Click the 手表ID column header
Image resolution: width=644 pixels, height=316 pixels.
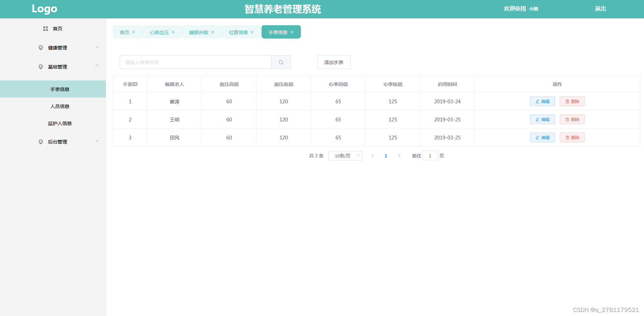(130, 84)
